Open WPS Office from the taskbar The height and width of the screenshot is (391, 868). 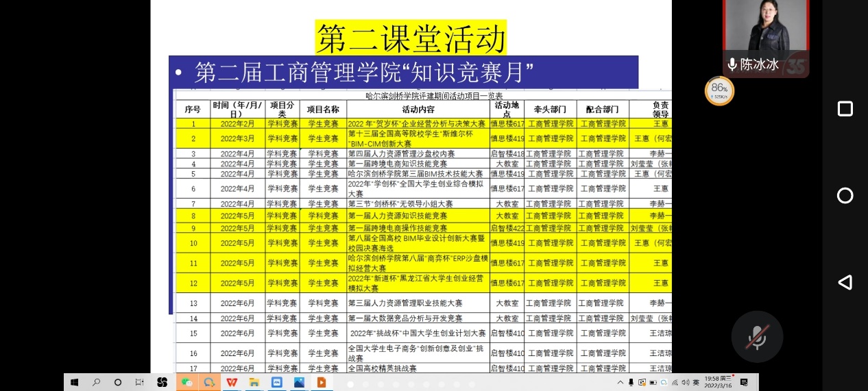(232, 382)
